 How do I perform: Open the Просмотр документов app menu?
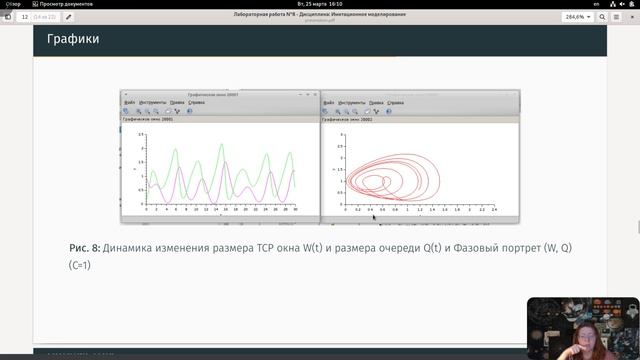pyautogui.click(x=62, y=4)
